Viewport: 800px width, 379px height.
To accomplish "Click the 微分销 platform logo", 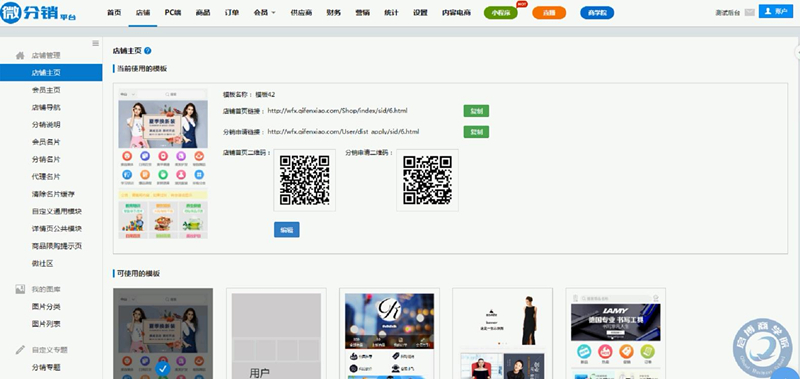I will click(x=39, y=13).
